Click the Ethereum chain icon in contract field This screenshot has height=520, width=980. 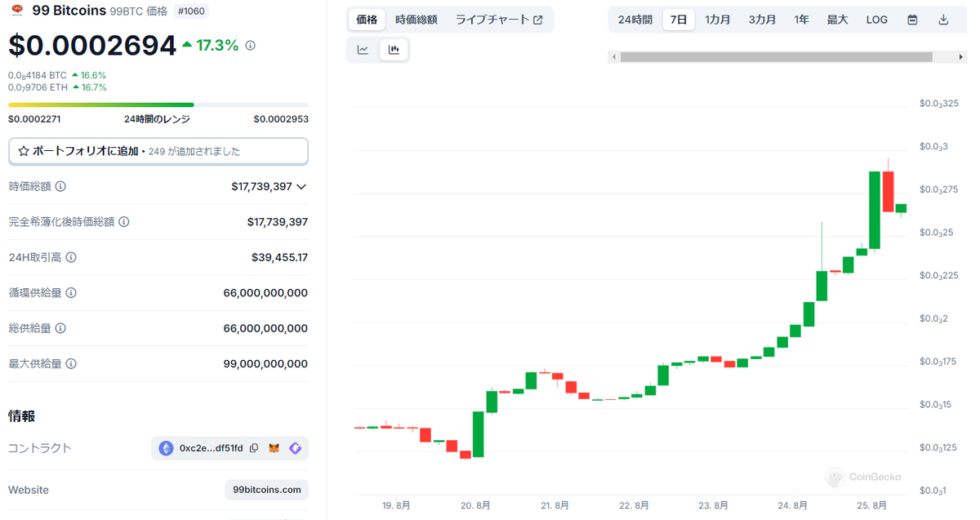pos(166,448)
